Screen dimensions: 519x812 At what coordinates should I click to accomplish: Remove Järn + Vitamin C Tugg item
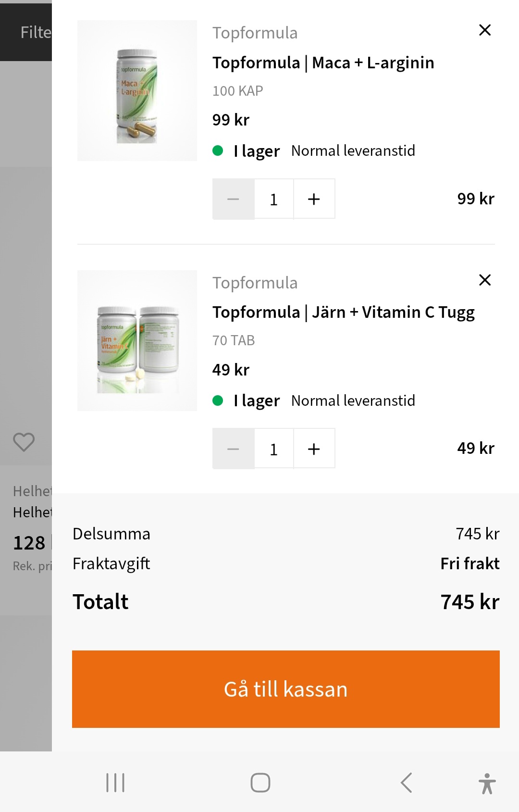coord(485,280)
